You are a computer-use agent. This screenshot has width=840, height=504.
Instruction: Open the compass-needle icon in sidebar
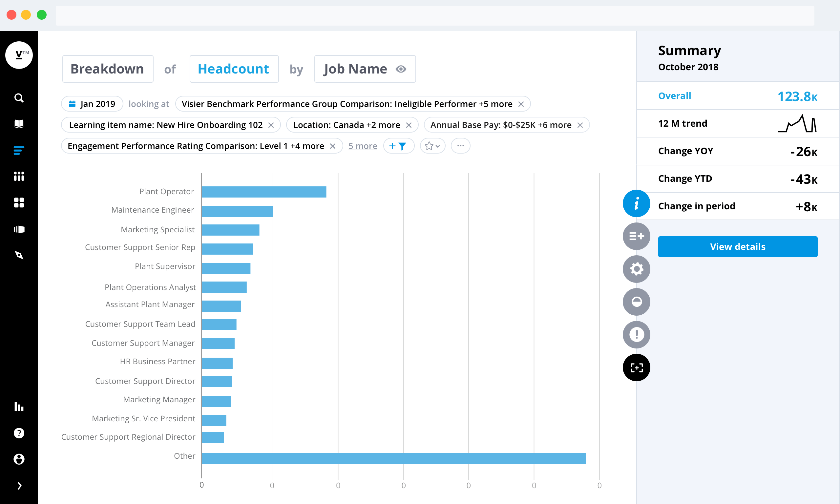(x=19, y=255)
